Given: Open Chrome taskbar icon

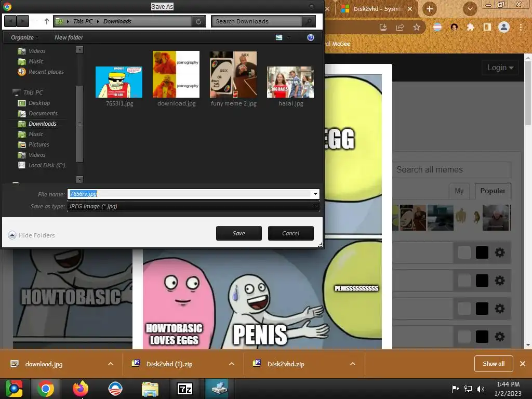Looking at the screenshot, I should coord(46,389).
